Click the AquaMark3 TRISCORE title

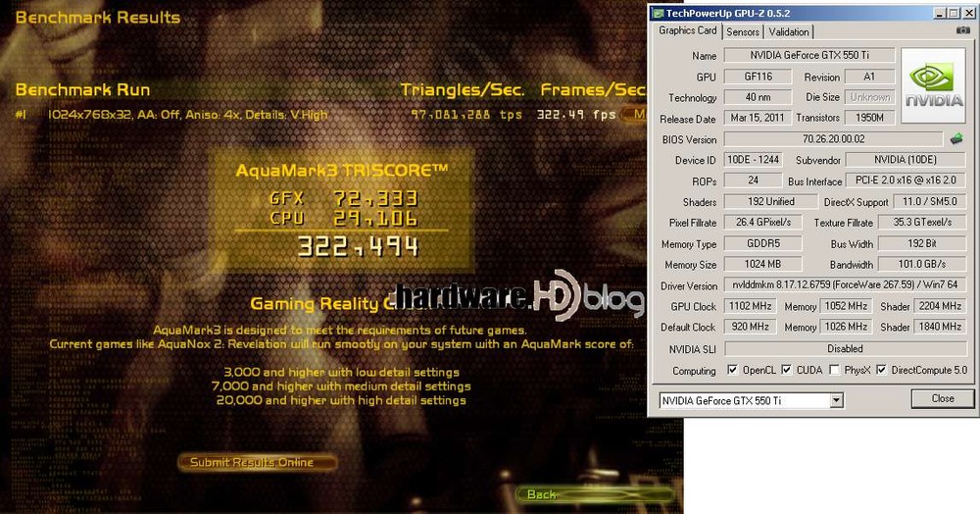pyautogui.click(x=342, y=170)
